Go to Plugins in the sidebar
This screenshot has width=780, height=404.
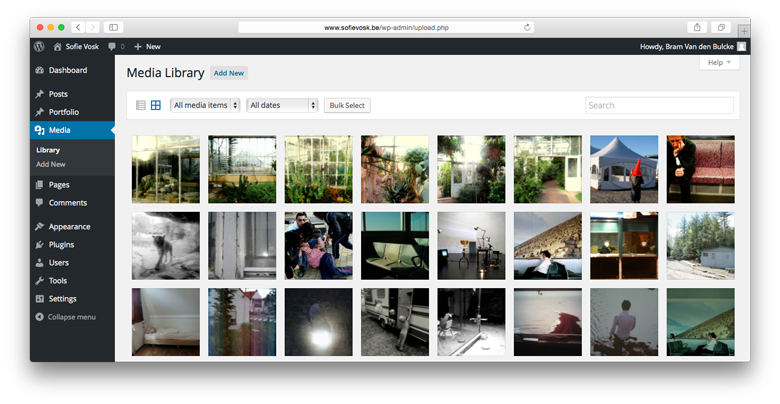point(72,244)
